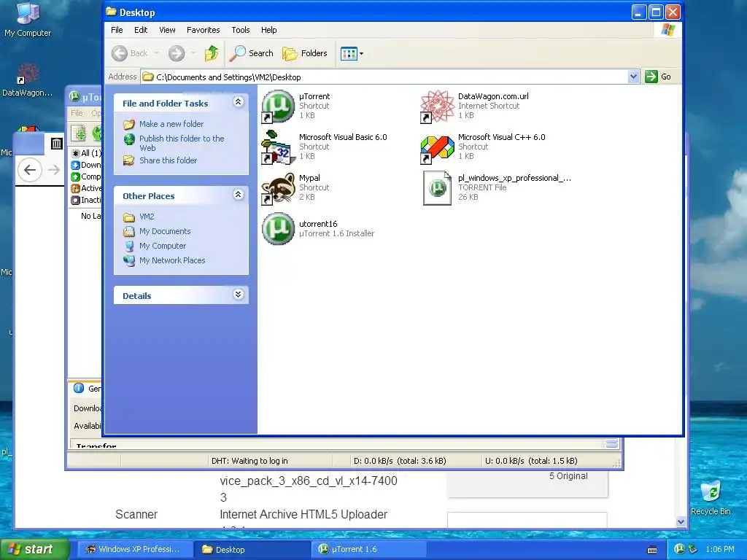Image resolution: width=747 pixels, height=560 pixels.
Task: Click the My Documents icon in Other Places
Action: (129, 231)
